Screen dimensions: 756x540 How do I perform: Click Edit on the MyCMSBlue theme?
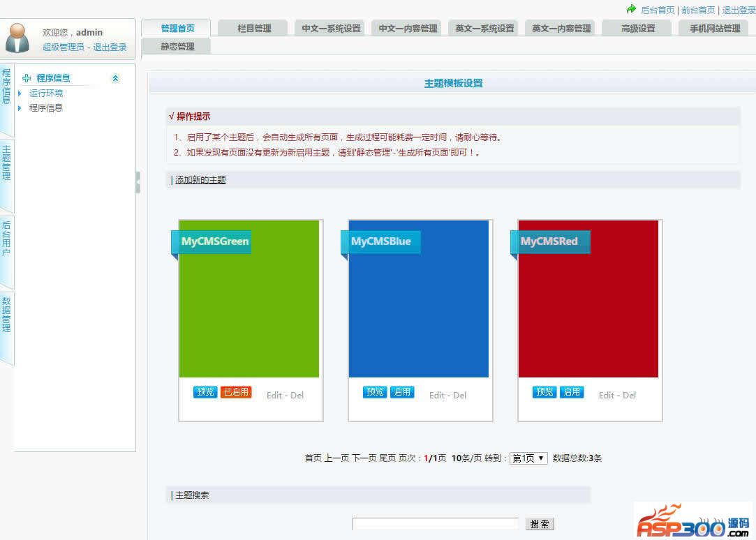pos(438,395)
